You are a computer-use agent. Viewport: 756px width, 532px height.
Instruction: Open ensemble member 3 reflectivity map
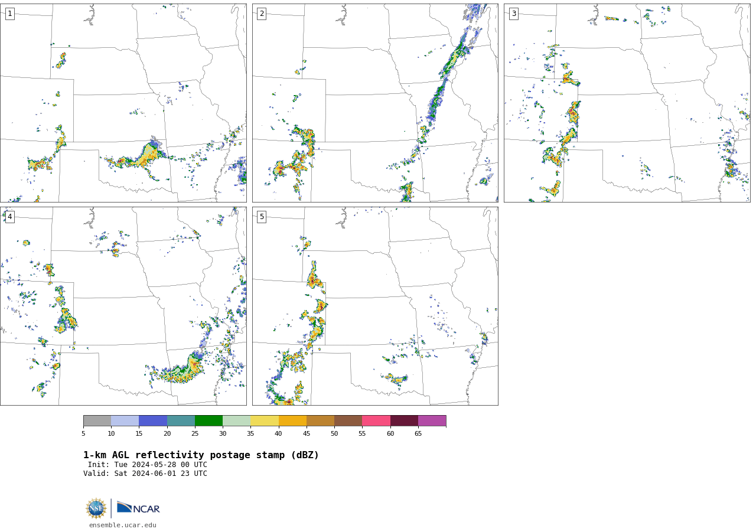pyautogui.click(x=627, y=103)
